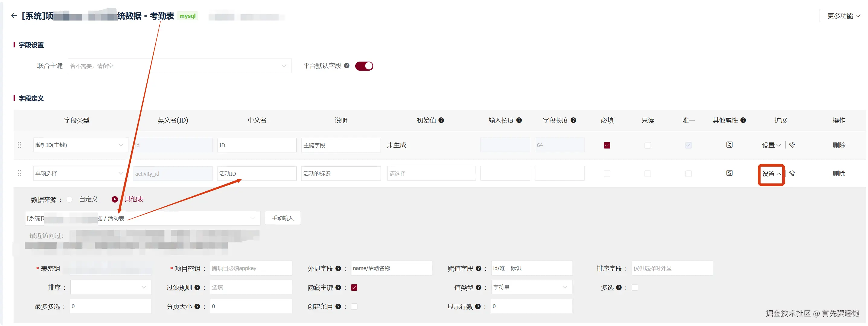Click the back arrow beside page title
This screenshot has height=326, width=868.
14,16
